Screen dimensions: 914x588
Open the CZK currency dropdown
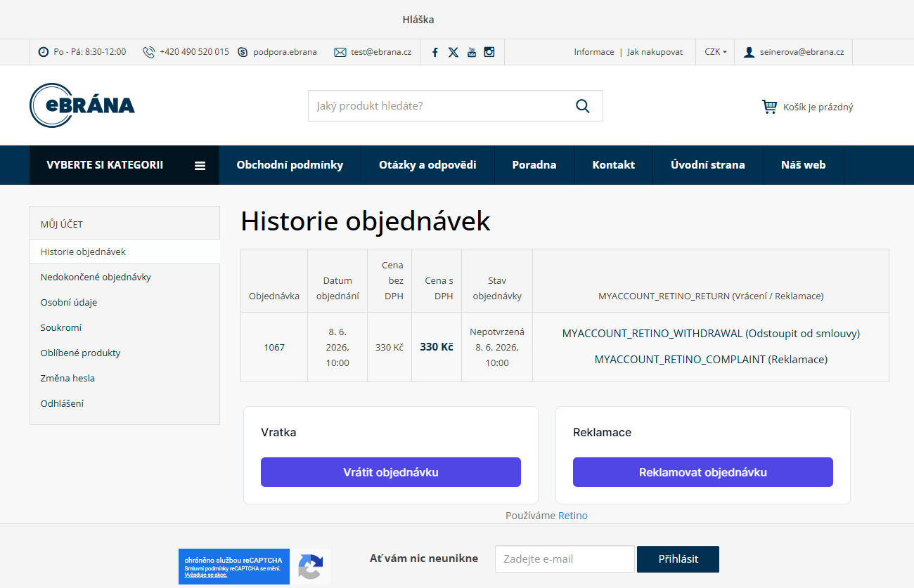(x=716, y=52)
